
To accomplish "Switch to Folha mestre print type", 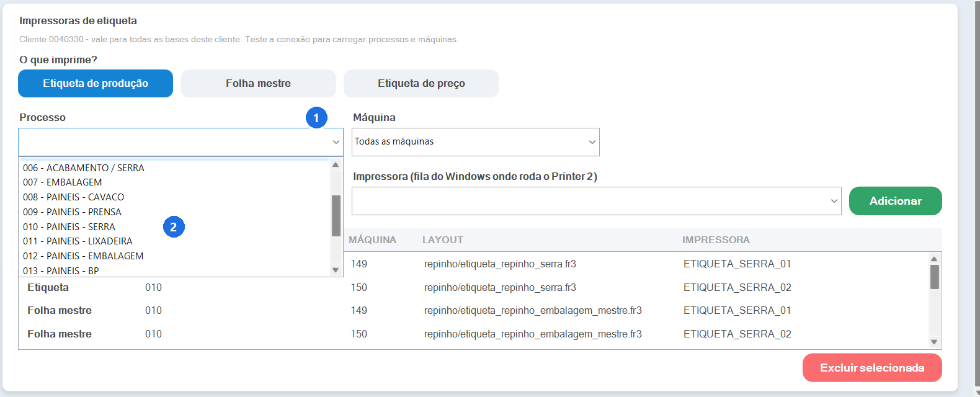I will tap(258, 83).
